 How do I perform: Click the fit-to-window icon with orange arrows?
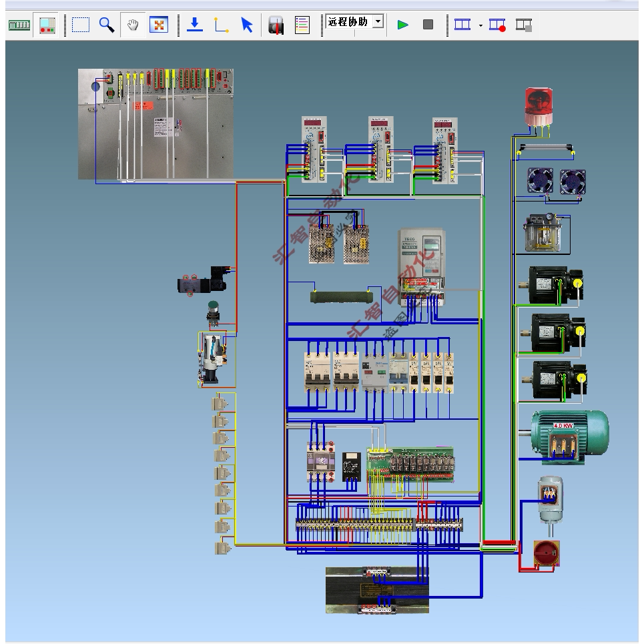(x=159, y=25)
